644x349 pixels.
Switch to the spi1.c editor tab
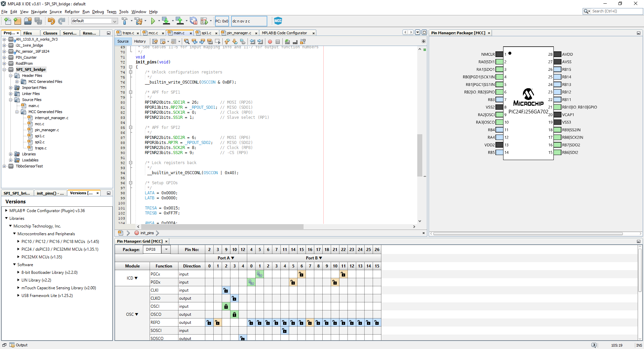(206, 33)
